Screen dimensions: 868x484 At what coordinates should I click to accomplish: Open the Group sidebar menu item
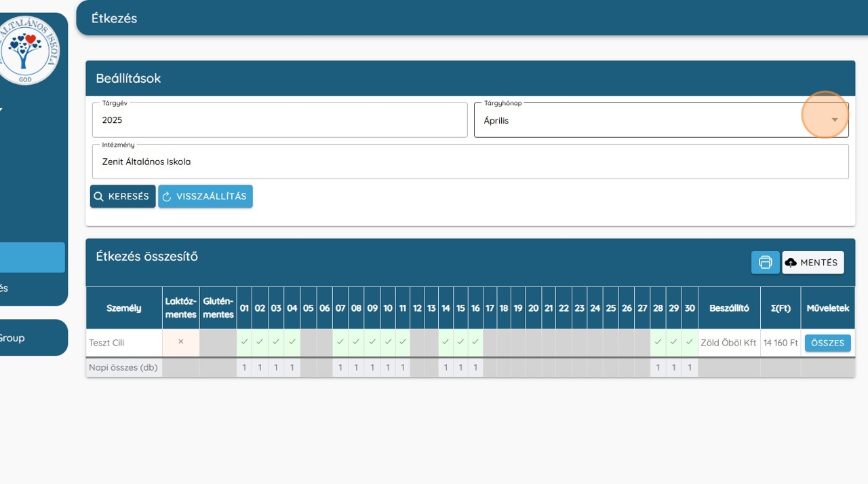pos(33,337)
